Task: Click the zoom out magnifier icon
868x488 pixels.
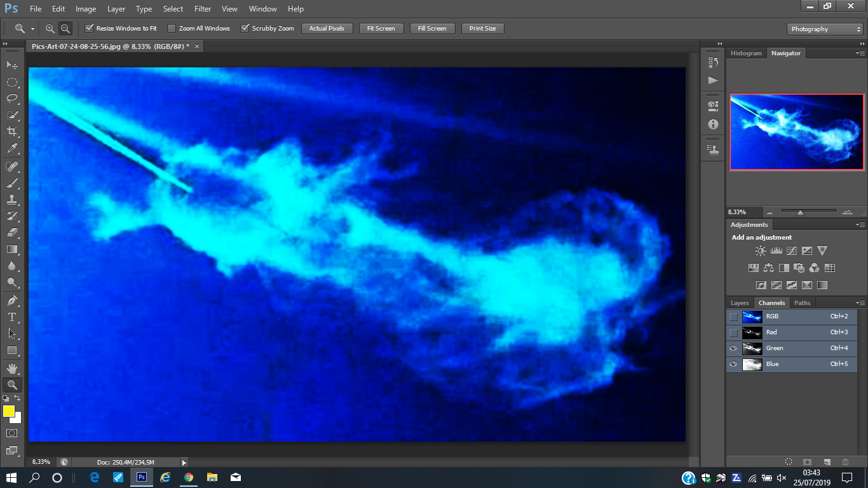Action: tap(65, 29)
